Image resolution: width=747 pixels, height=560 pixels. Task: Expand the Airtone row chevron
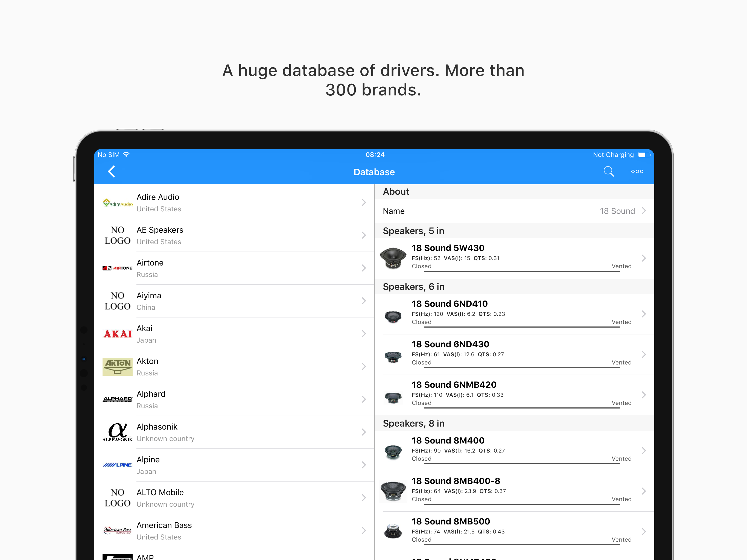click(364, 268)
